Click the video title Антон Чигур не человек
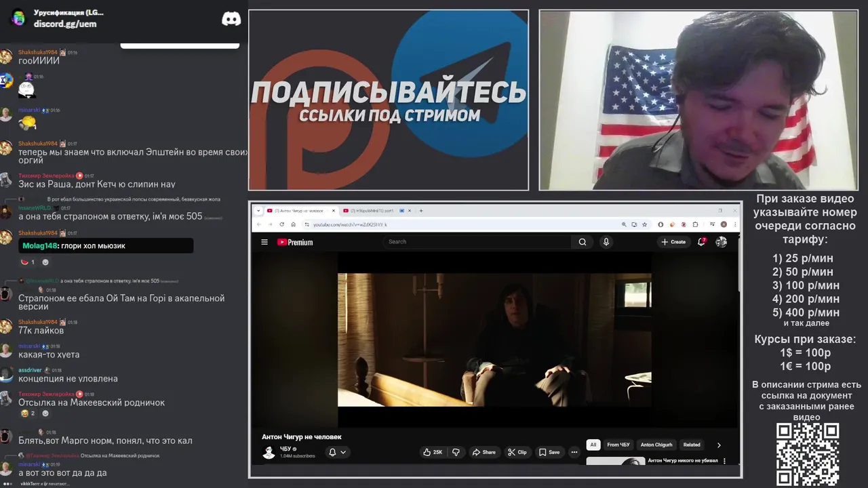Image resolution: width=868 pixels, height=488 pixels. click(302, 436)
